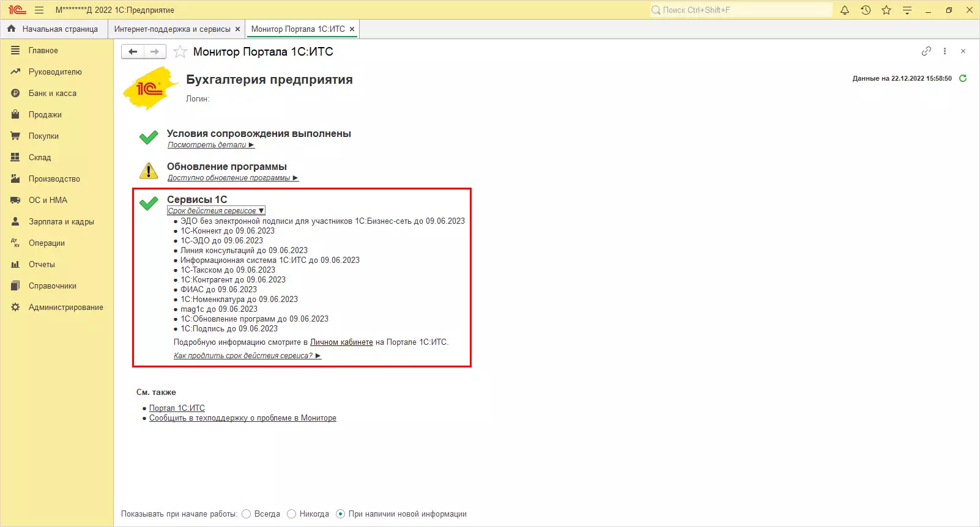Minimize the 1C window
Viewport: 980px width, 527px height.
[928, 10]
